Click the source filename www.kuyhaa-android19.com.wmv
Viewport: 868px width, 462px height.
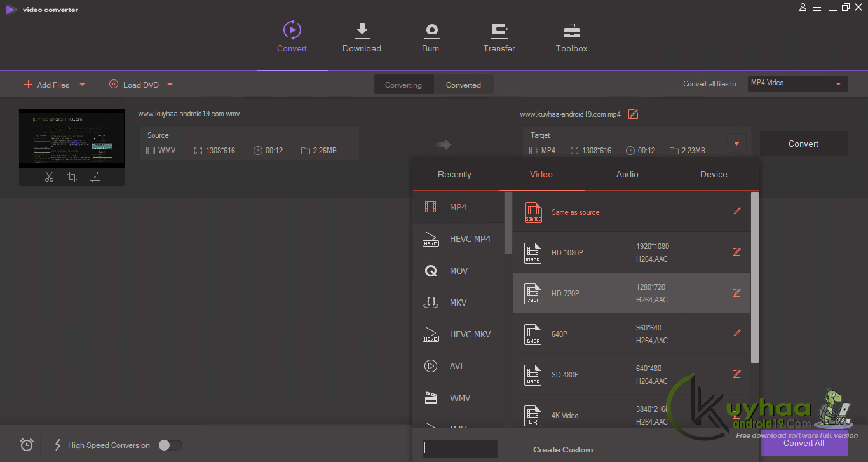coord(189,114)
